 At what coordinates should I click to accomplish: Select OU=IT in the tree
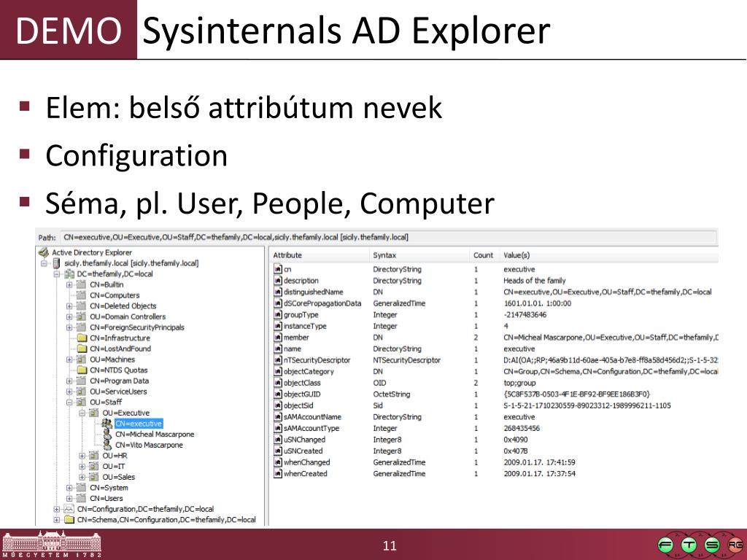[x=113, y=466]
